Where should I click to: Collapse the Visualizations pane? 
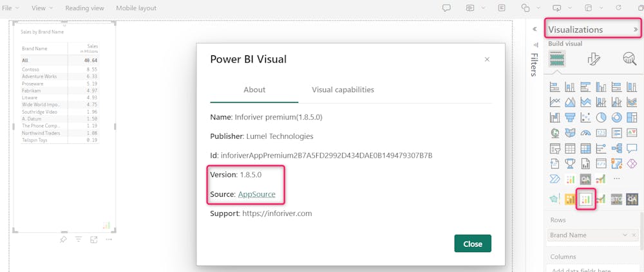(x=636, y=30)
